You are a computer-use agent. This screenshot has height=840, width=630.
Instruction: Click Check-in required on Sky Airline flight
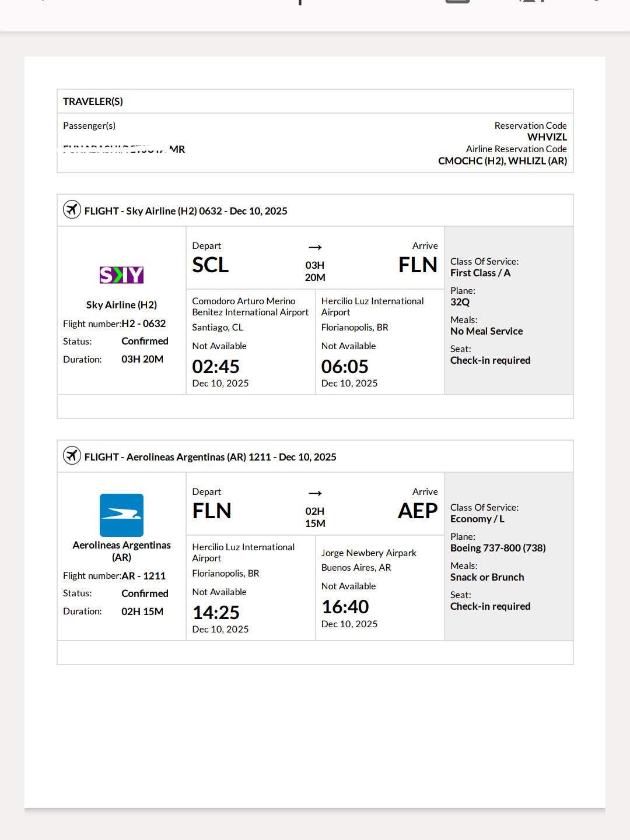tap(490, 360)
